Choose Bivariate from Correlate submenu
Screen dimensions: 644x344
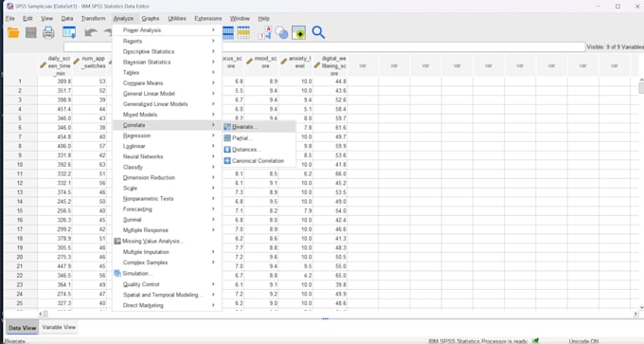(x=259, y=127)
